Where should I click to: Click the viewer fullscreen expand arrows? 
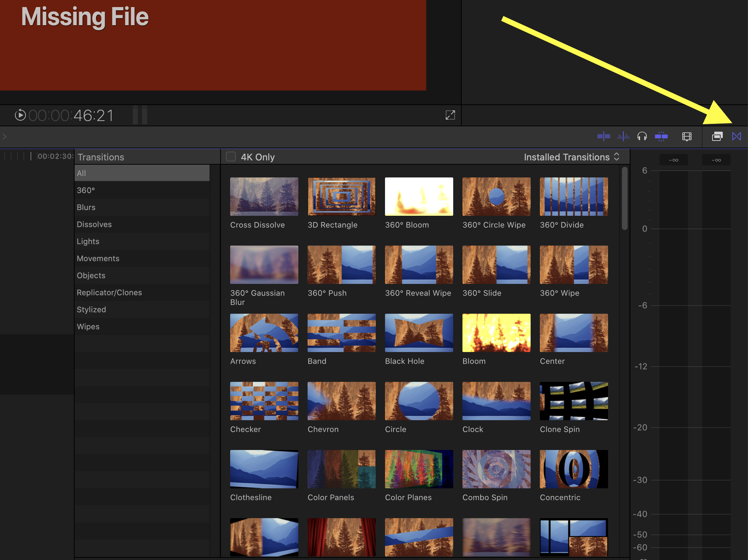[450, 115]
